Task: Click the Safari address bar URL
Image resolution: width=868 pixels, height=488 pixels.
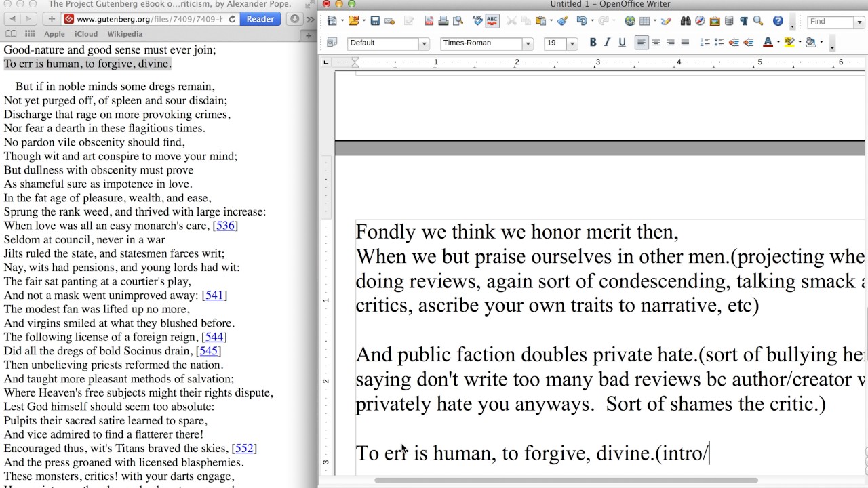Action: point(150,19)
